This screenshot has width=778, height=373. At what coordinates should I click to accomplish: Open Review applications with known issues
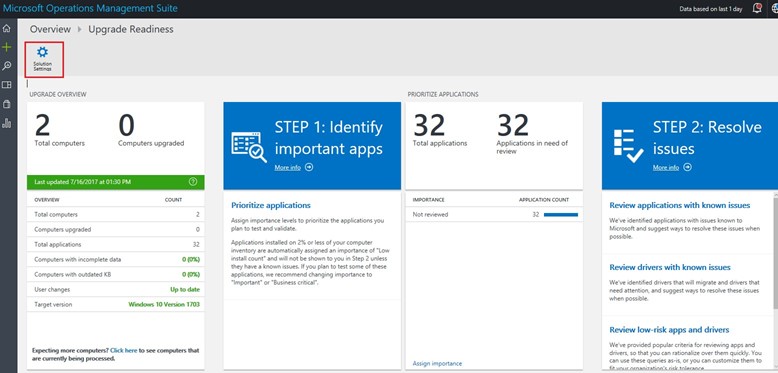coord(680,205)
